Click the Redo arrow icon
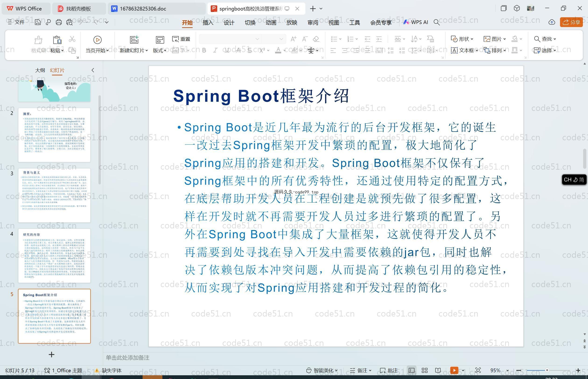 pyautogui.click(x=96, y=22)
